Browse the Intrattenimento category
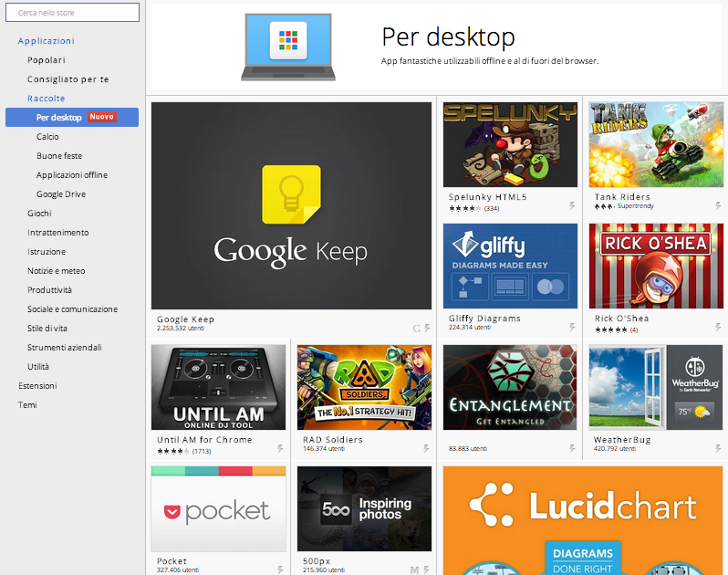The height and width of the screenshot is (575, 728). pos(57,232)
